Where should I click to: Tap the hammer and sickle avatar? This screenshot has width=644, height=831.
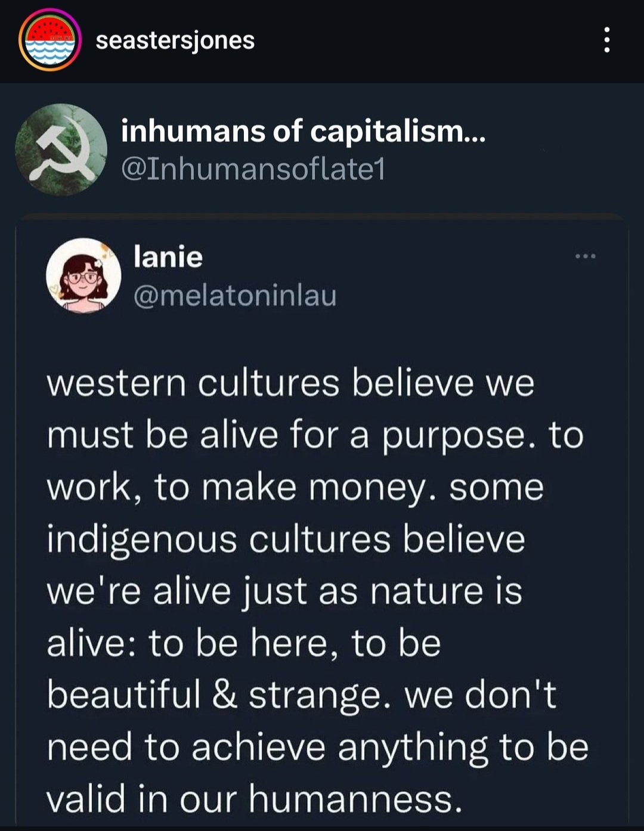point(61,150)
